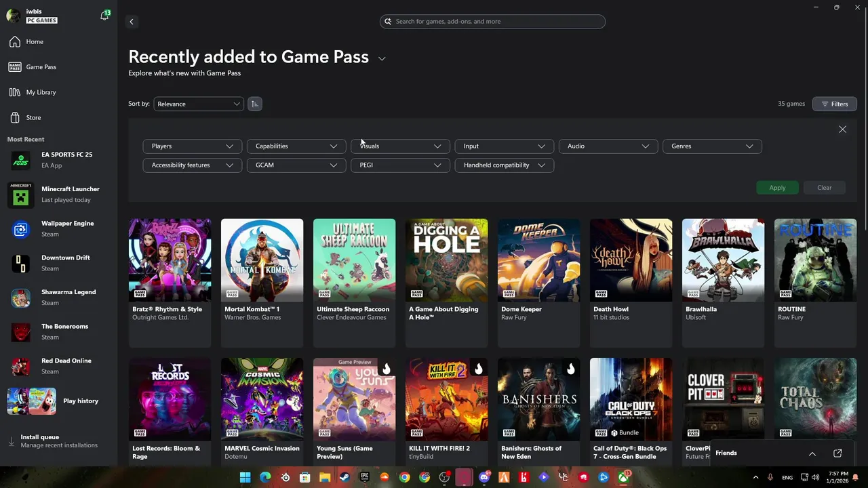Click the "35 games" count text

point(791,104)
